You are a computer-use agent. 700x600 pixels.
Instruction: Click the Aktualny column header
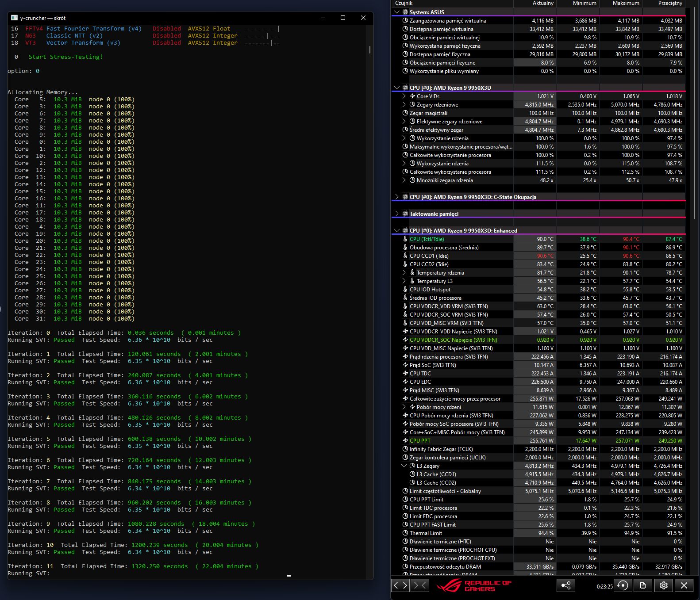tap(542, 3)
